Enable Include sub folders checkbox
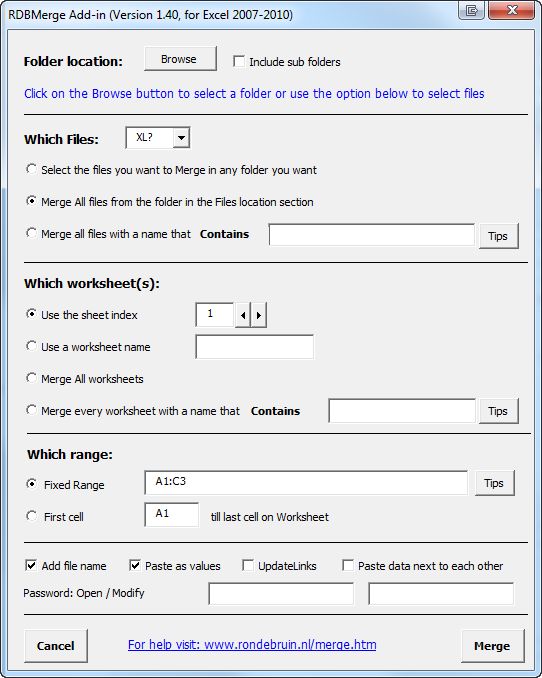This screenshot has height=678, width=542. [x=239, y=61]
